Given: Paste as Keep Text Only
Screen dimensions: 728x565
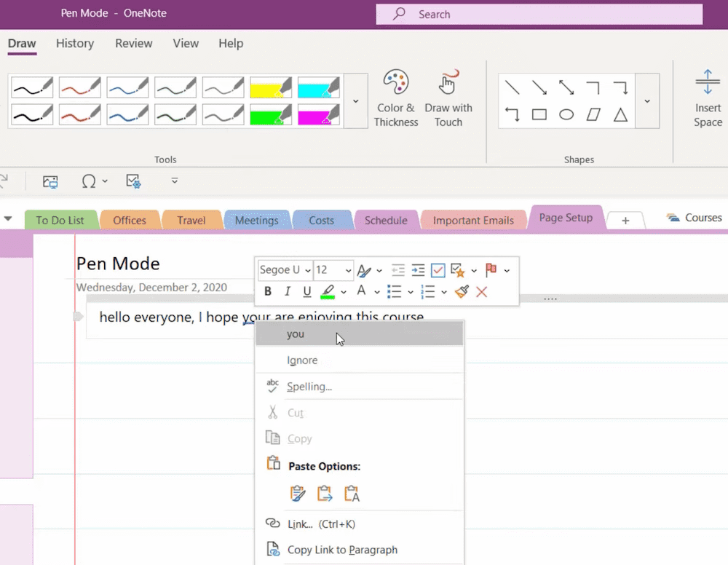Looking at the screenshot, I should click(352, 494).
